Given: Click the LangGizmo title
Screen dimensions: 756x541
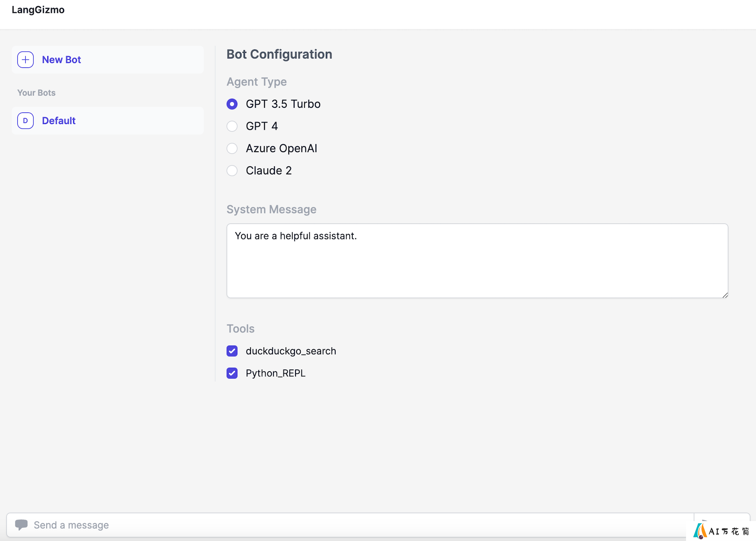Looking at the screenshot, I should [38, 10].
